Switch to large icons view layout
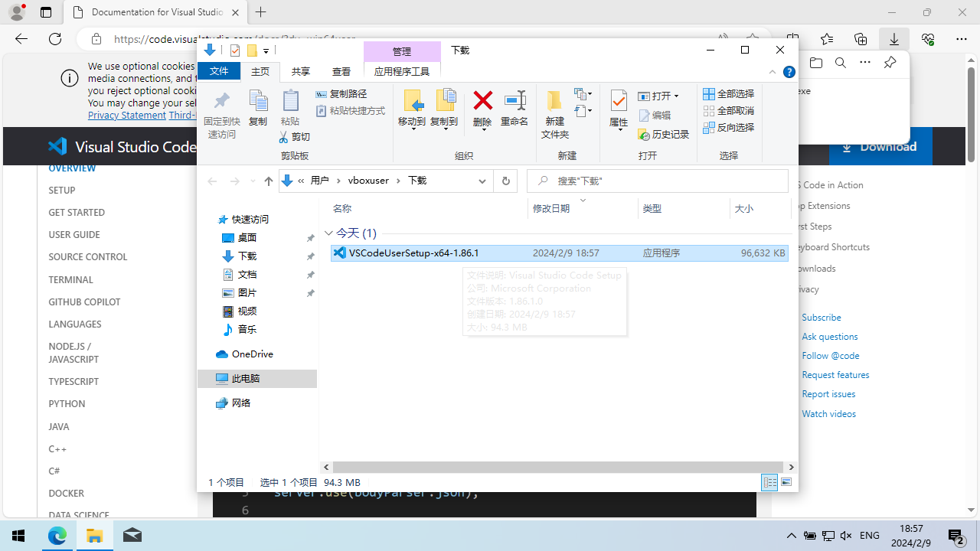Viewport: 980px width, 551px height. tap(786, 482)
